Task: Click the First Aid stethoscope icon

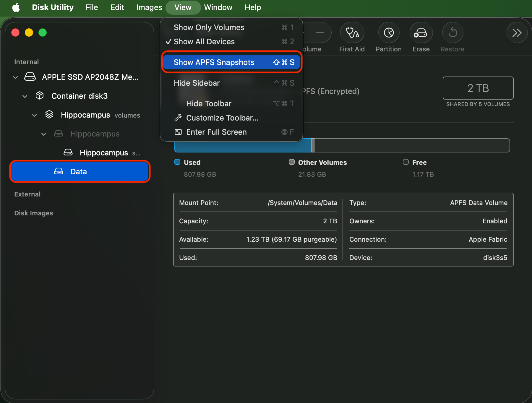Action: point(352,33)
